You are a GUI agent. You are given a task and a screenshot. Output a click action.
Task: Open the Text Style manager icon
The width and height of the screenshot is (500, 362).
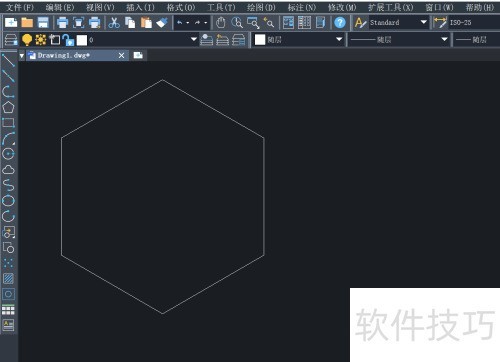pos(360,23)
